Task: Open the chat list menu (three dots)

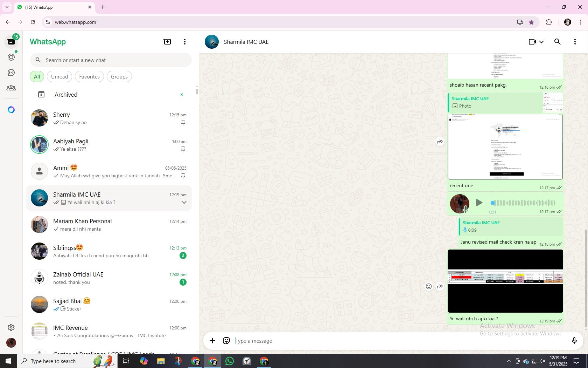Action: click(185, 42)
